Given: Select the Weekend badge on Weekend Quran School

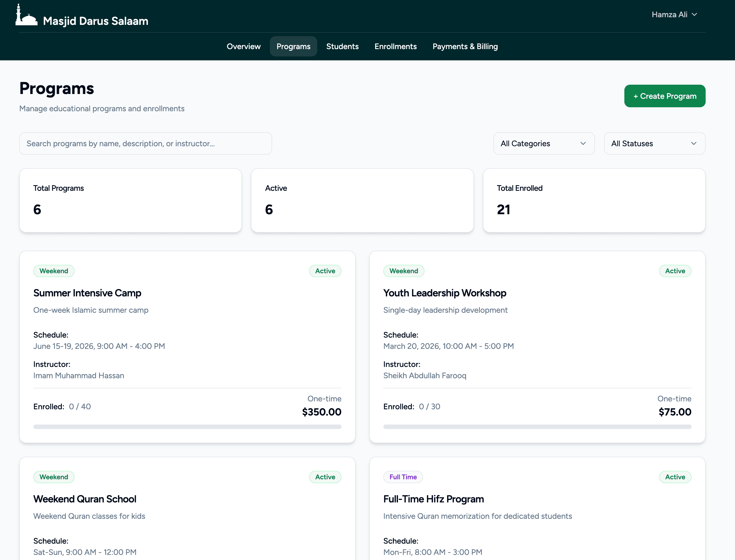Looking at the screenshot, I should (54, 477).
